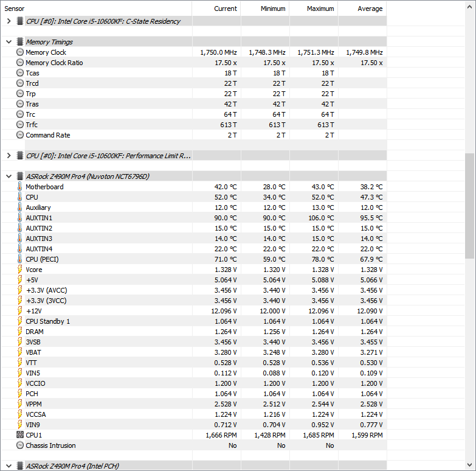Screen dimensions: 476x471
Task: Select the AUXTIN3 sensor row
Action: pyautogui.click(x=193, y=238)
